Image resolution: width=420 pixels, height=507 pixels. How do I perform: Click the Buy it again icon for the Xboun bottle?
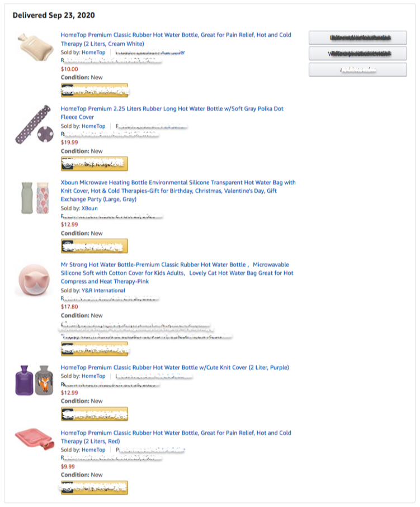pos(68,245)
